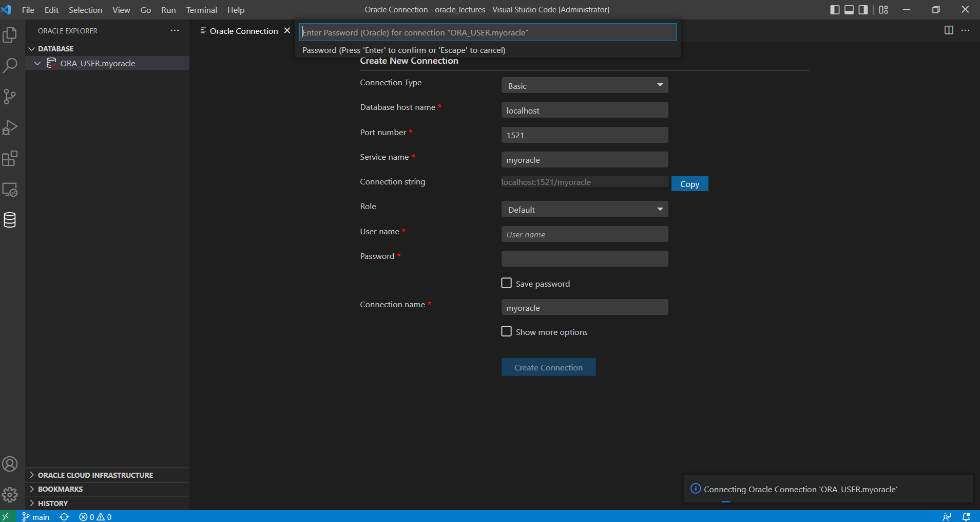Click the ORACLE EXPLORER panel title
This screenshot has height=522, width=980.
(67, 31)
